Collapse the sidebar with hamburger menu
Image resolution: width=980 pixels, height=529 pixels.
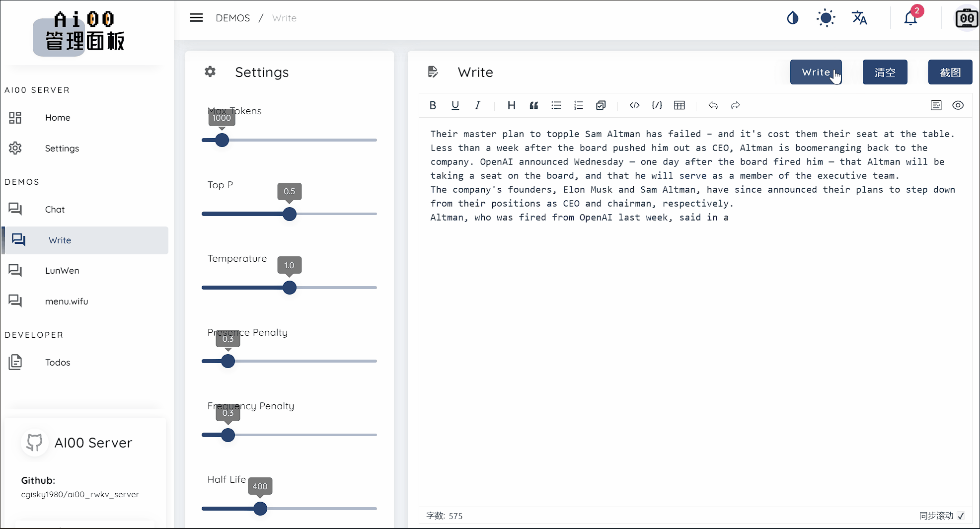(x=197, y=18)
